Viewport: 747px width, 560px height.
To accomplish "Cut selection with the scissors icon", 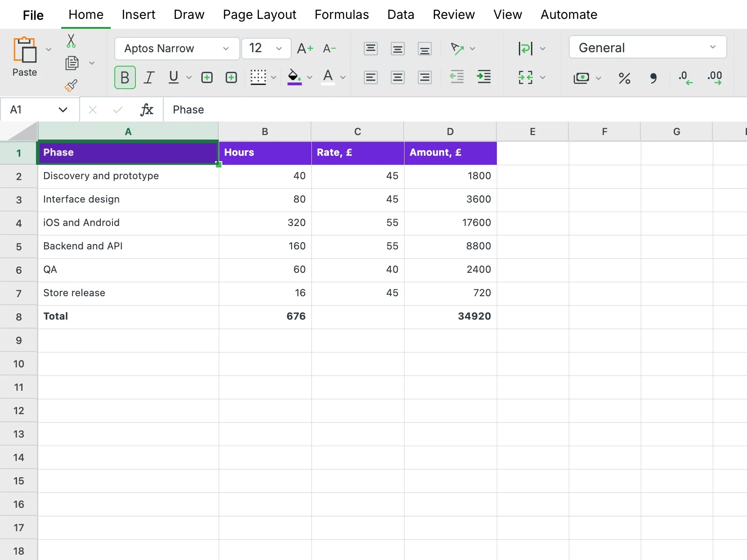I will tap(71, 41).
